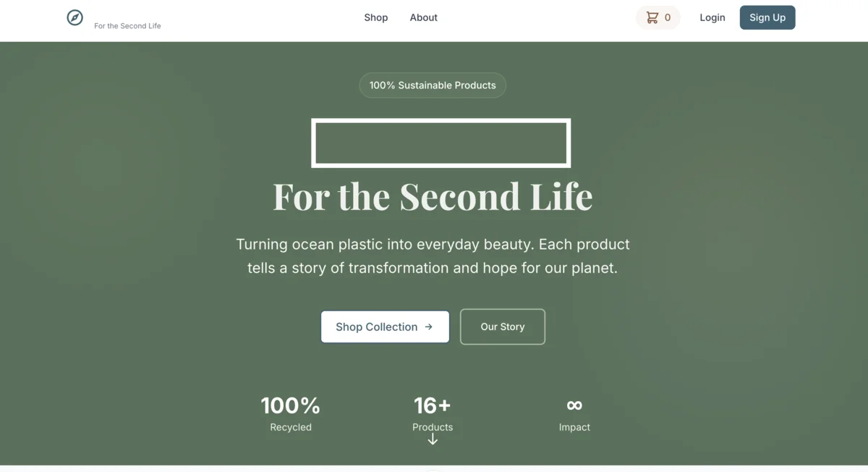The width and height of the screenshot is (868, 472).
Task: Click the Login link
Action: coord(712,17)
